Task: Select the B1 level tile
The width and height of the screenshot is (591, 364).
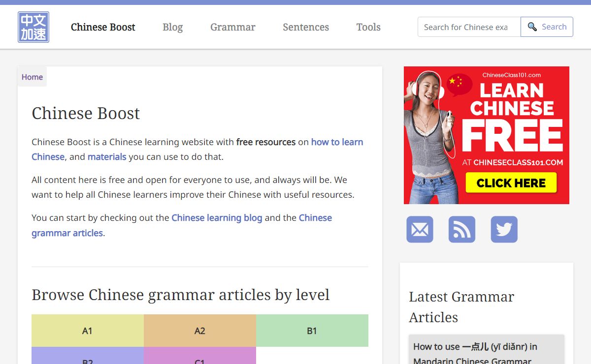Action: (x=312, y=331)
